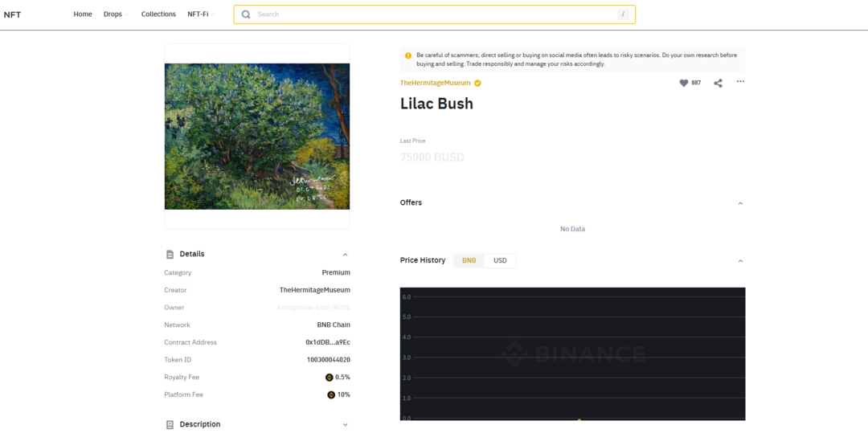Click the 887 likes count

click(x=696, y=83)
